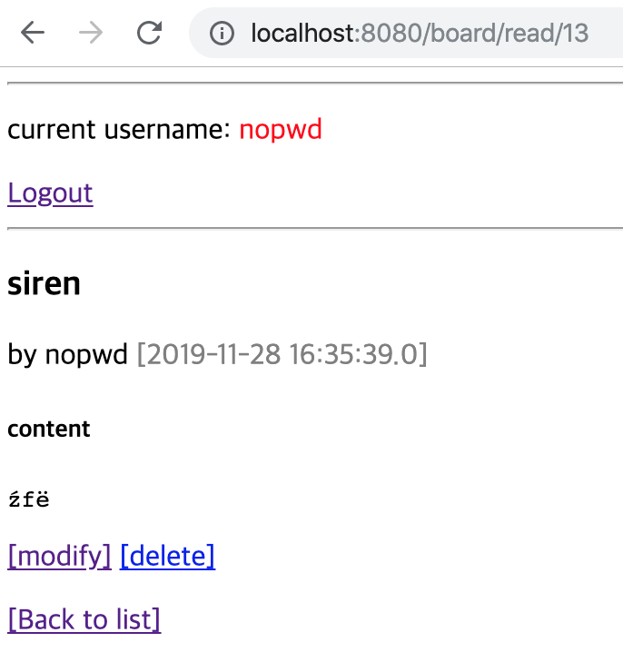
Task: Click the browser back arrow
Action: point(33,34)
